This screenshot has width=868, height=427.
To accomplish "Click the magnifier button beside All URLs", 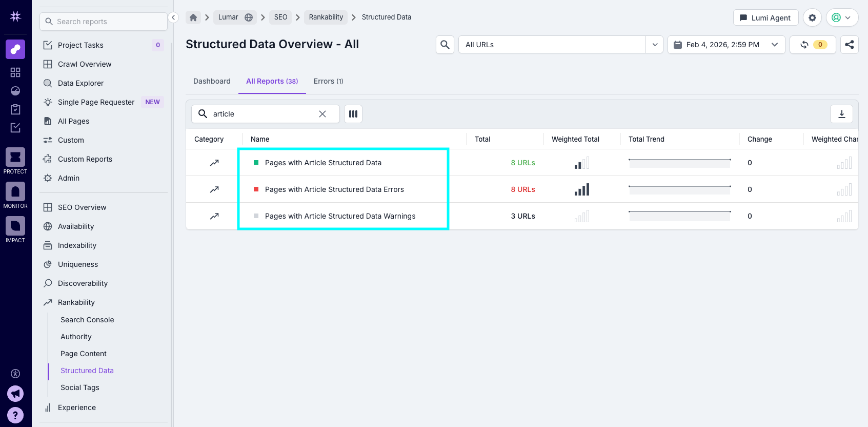I will tap(445, 45).
